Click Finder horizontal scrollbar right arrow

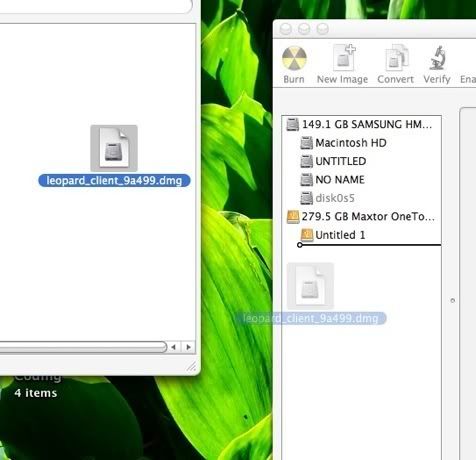click(188, 347)
